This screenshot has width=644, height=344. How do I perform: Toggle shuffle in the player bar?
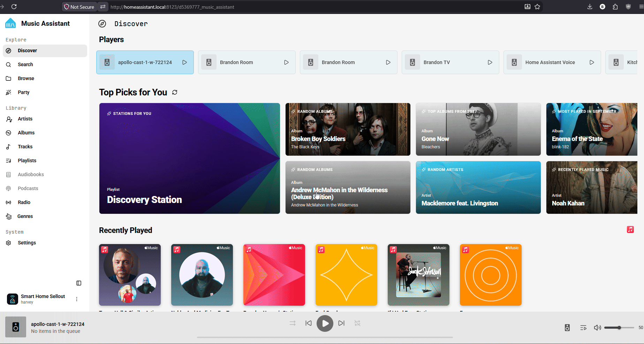pos(293,323)
